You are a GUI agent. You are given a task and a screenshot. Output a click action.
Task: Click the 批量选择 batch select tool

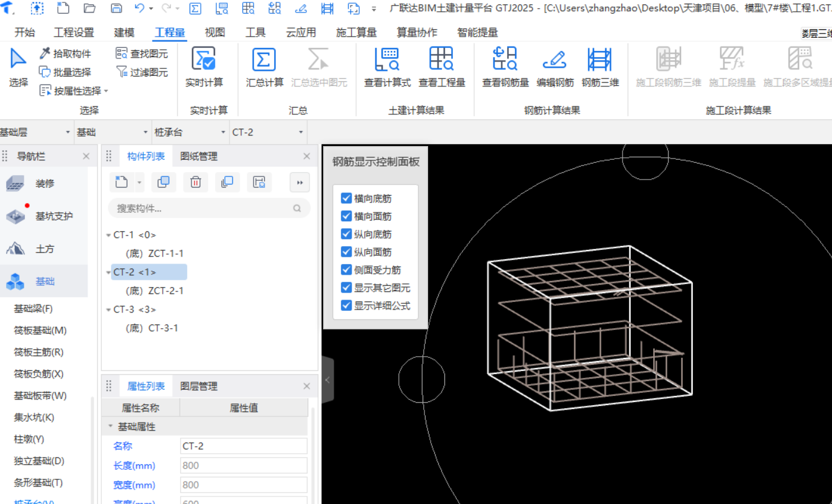coord(65,72)
